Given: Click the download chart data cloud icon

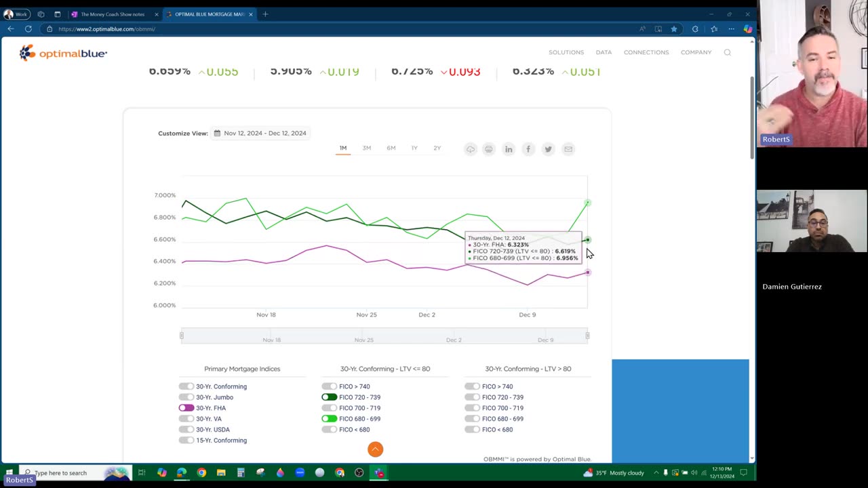Looking at the screenshot, I should click(x=470, y=149).
